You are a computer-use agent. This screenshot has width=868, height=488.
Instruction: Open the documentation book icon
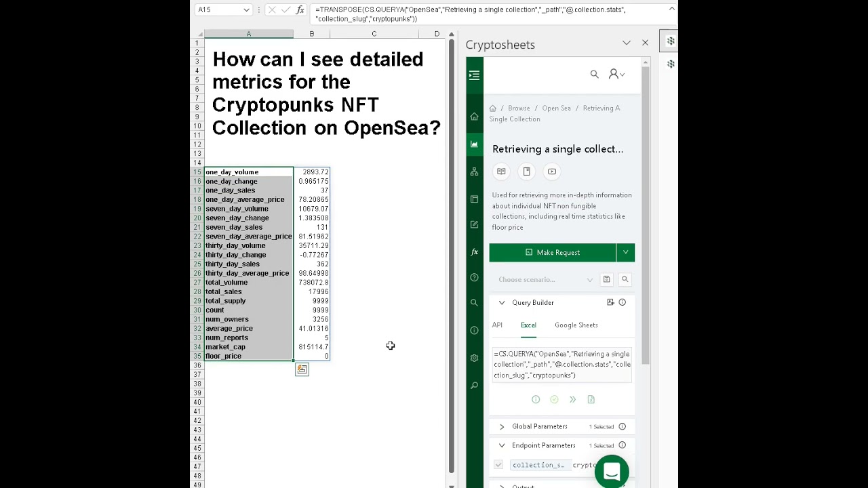click(501, 171)
